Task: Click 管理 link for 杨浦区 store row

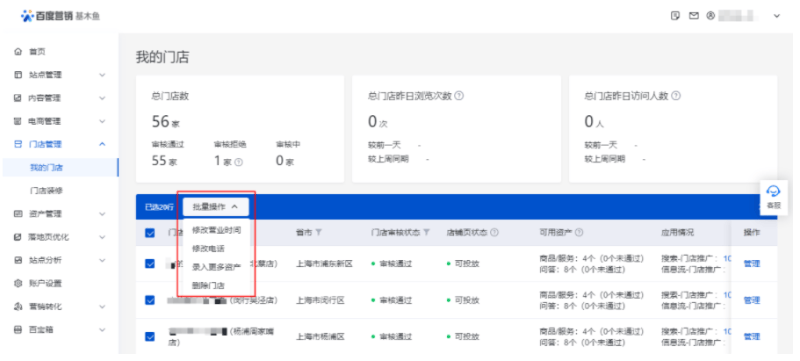Action: pyautogui.click(x=752, y=337)
